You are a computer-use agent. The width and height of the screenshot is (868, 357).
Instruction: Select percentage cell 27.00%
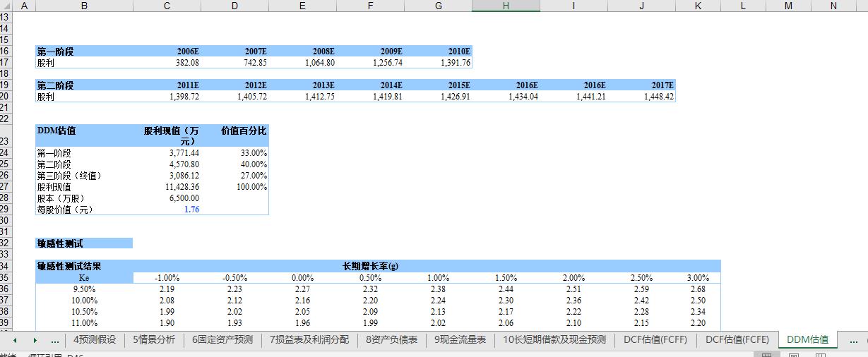[234, 175]
